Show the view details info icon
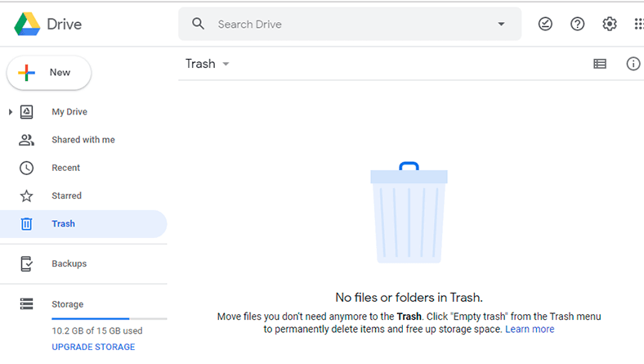 coord(633,64)
